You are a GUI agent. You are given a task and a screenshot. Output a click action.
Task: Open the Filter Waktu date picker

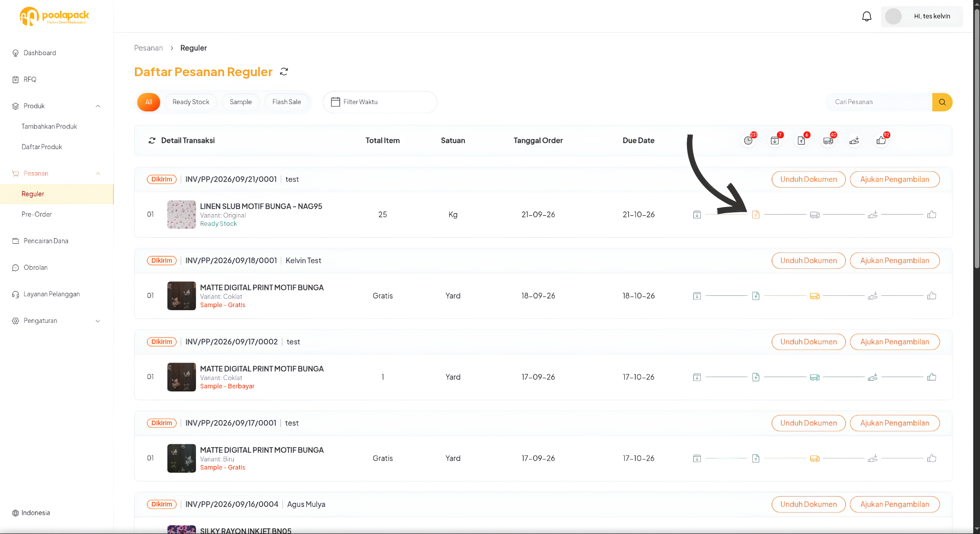[x=380, y=102]
